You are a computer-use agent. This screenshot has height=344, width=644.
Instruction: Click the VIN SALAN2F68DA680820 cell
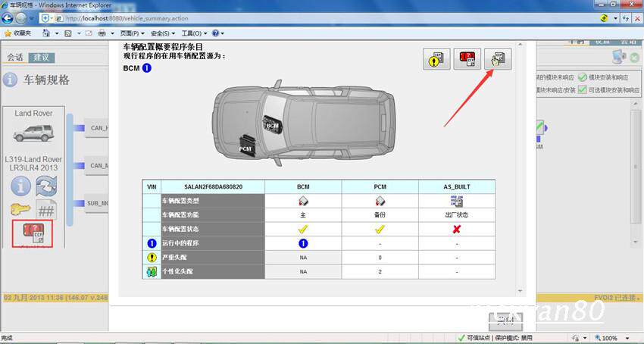(x=213, y=186)
